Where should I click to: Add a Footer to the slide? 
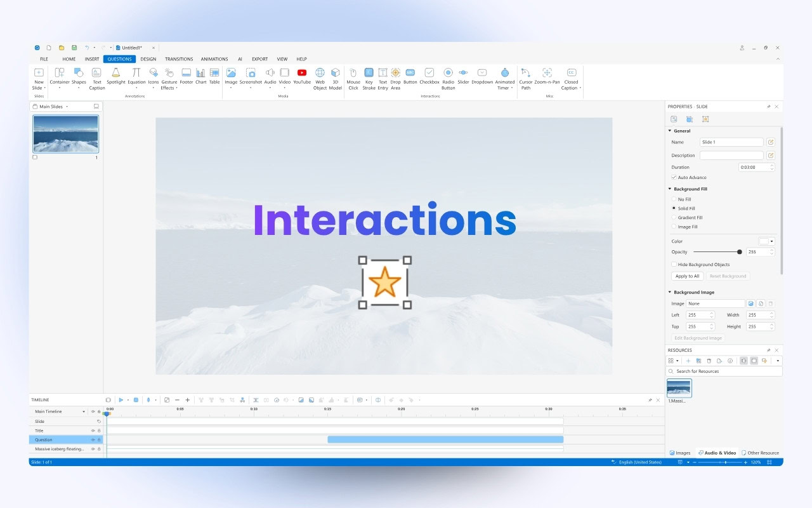pyautogui.click(x=187, y=76)
